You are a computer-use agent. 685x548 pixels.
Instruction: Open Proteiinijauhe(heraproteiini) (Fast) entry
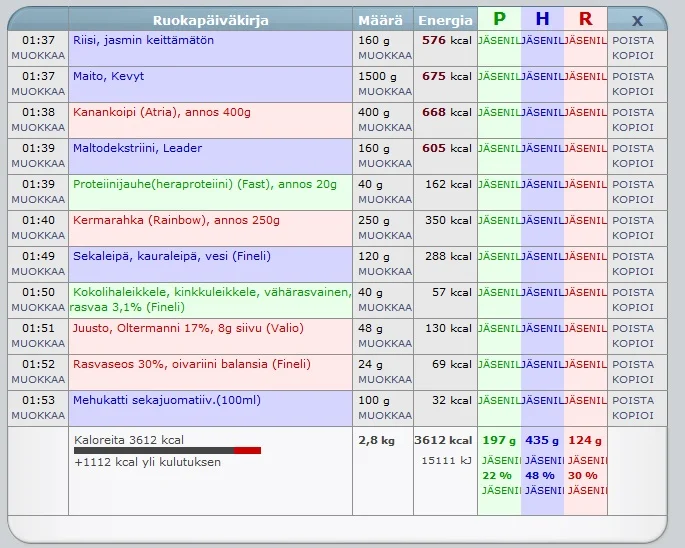[x=205, y=184]
